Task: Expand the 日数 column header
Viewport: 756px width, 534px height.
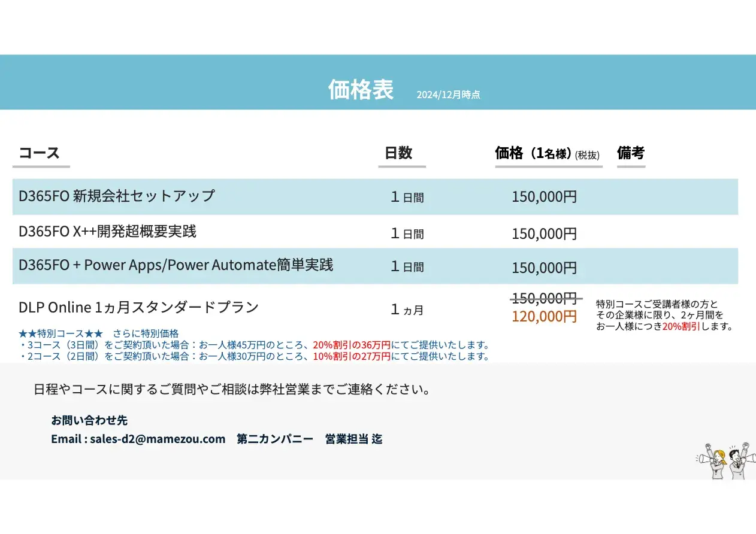Action: pos(401,153)
